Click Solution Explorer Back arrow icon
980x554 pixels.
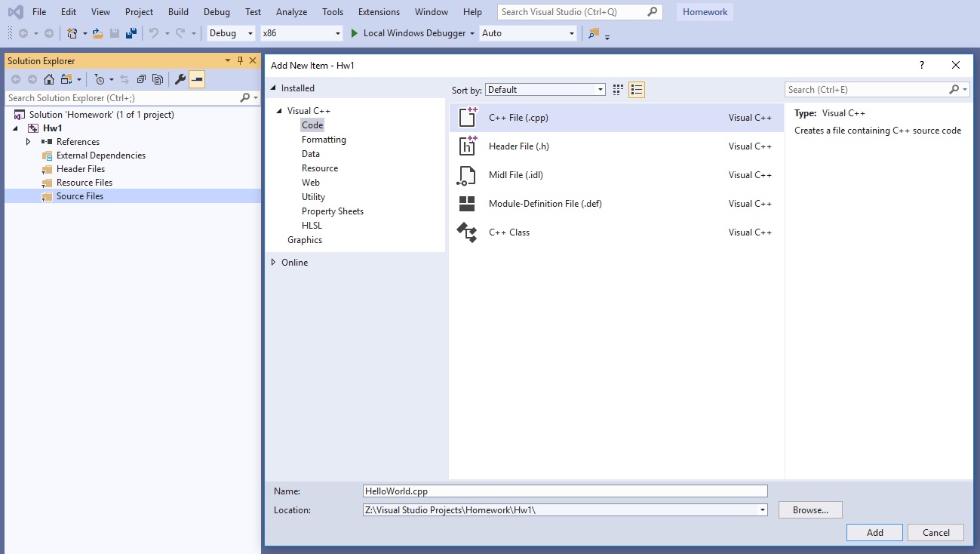point(16,79)
